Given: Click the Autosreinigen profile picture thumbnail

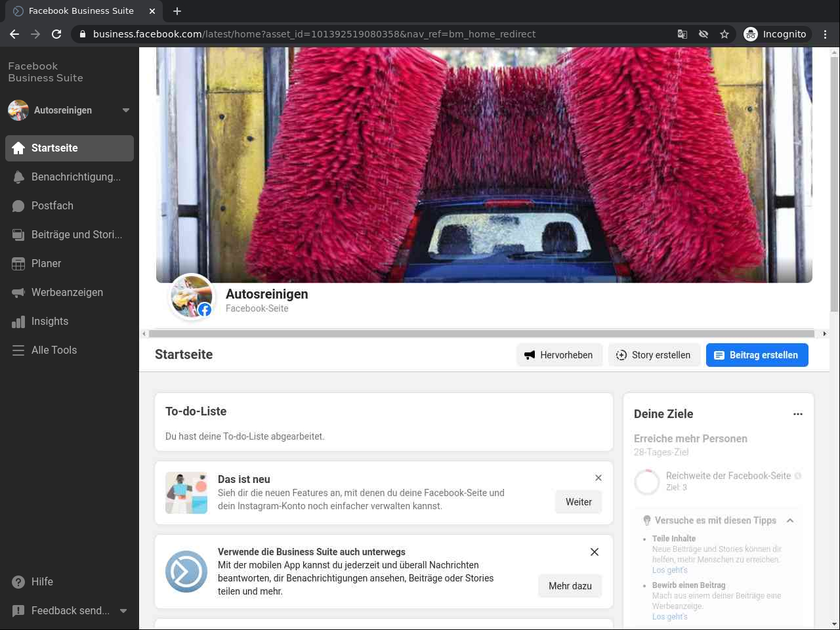Looking at the screenshot, I should coord(192,297).
